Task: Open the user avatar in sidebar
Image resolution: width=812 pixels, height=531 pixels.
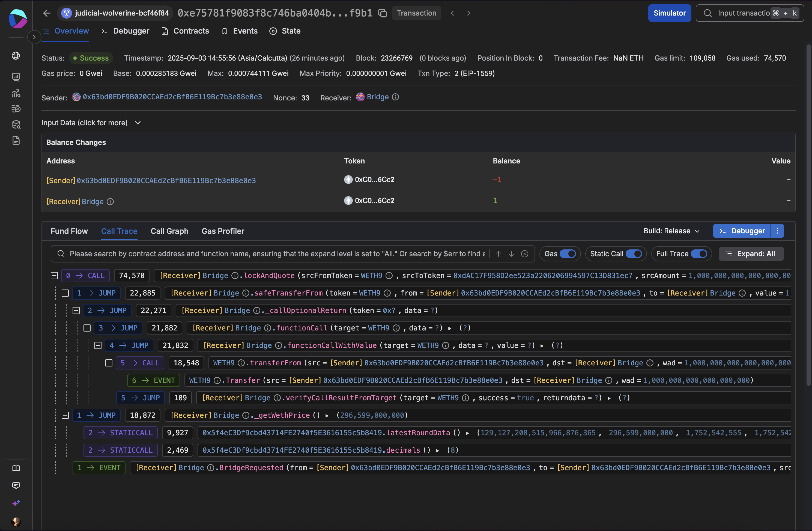Action: [16, 522]
